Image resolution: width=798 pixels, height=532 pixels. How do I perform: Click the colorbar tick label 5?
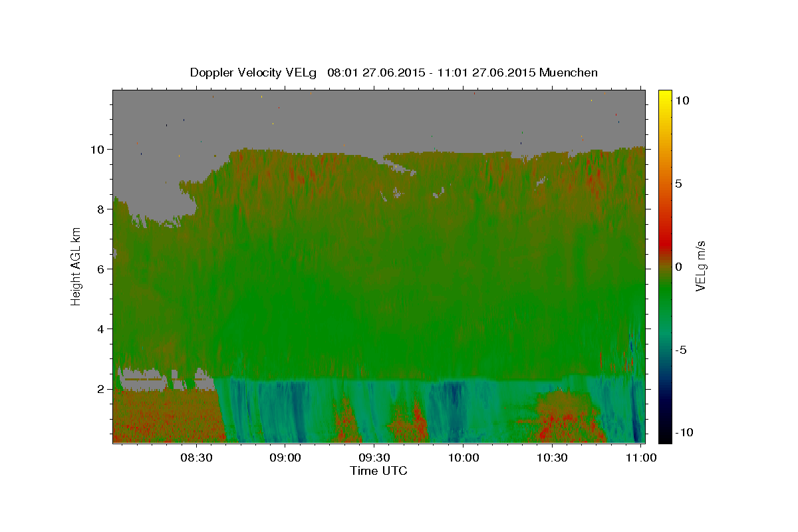coord(679,184)
